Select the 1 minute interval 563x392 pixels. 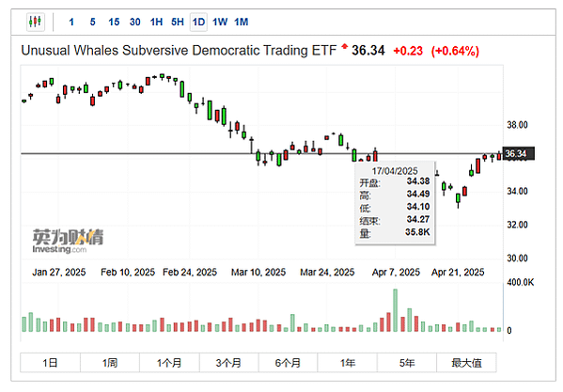[x=71, y=23]
